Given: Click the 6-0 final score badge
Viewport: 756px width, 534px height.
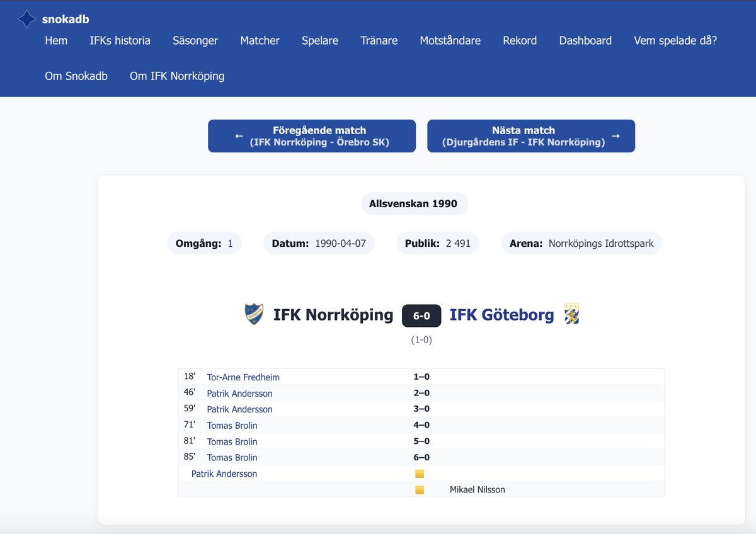Looking at the screenshot, I should 421,315.
